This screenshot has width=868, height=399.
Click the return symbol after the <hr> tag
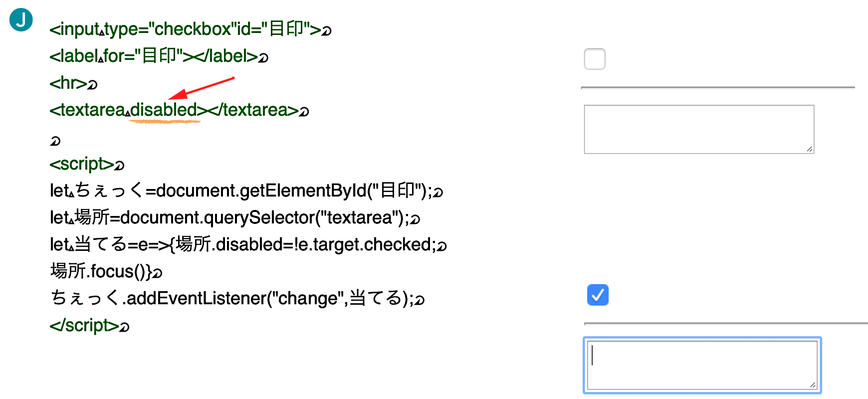pyautogui.click(x=92, y=84)
